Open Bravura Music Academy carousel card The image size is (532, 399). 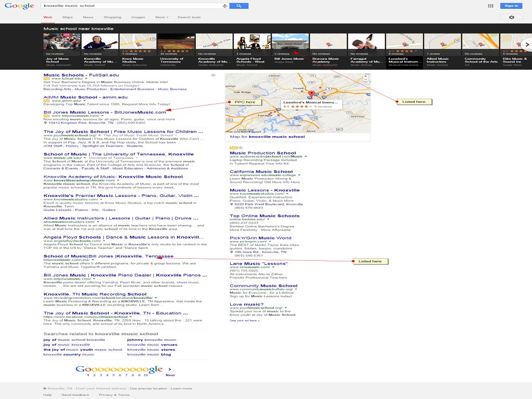click(x=328, y=50)
